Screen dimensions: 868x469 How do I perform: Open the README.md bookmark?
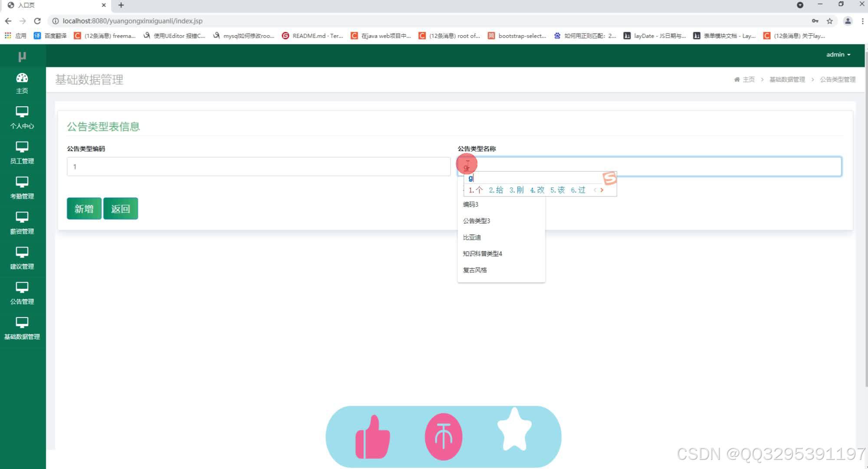tap(312, 36)
